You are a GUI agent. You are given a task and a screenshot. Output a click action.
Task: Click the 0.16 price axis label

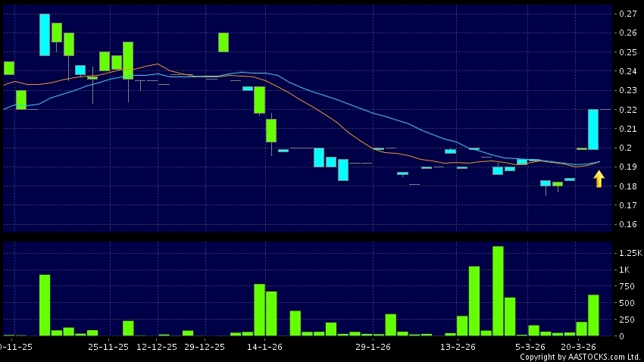627,225
